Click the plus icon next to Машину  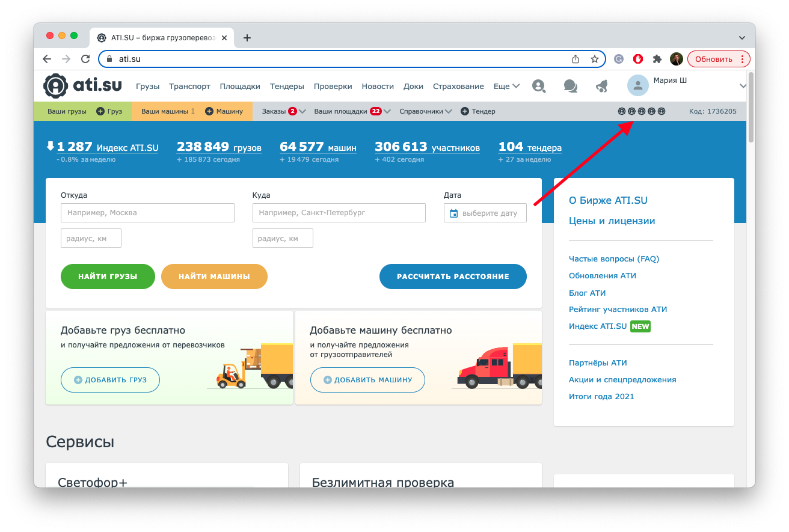click(x=209, y=111)
